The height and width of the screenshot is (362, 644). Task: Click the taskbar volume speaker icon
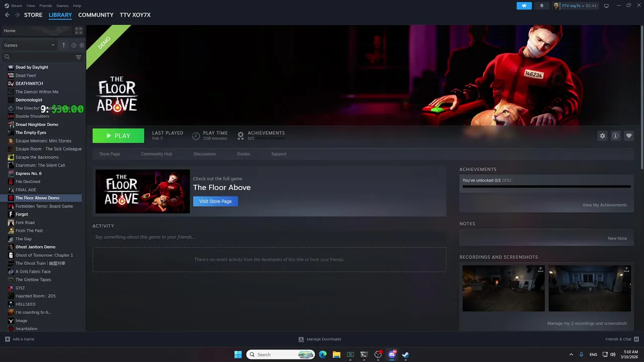(x=612, y=354)
